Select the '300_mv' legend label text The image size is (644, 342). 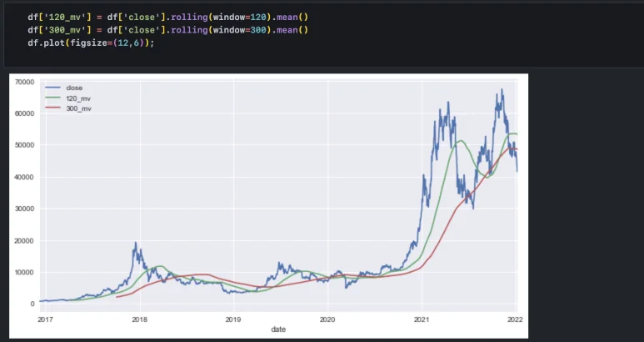(78, 108)
